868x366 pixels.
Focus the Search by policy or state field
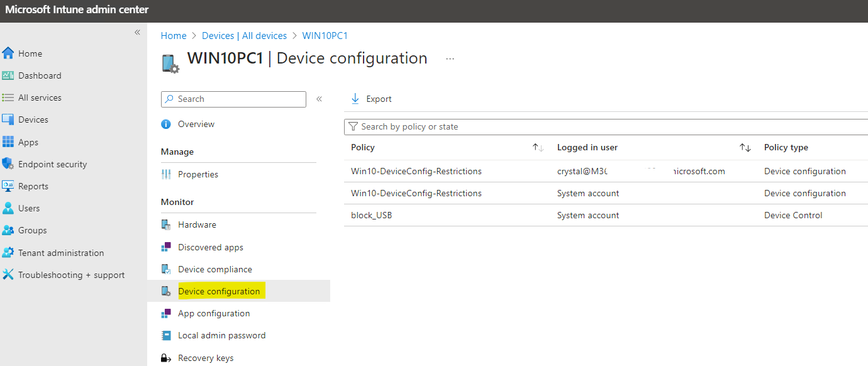(x=606, y=126)
